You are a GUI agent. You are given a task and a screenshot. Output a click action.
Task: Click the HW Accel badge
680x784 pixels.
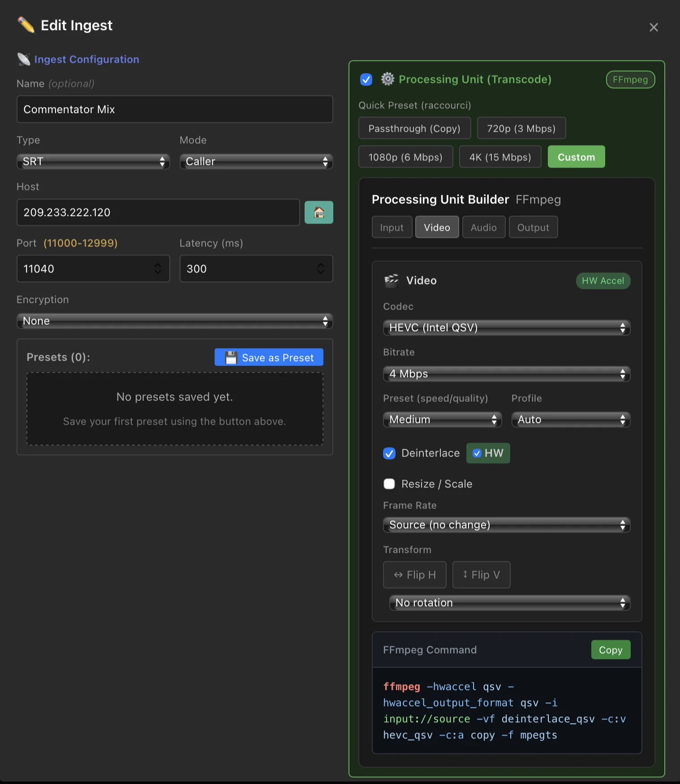(x=603, y=281)
